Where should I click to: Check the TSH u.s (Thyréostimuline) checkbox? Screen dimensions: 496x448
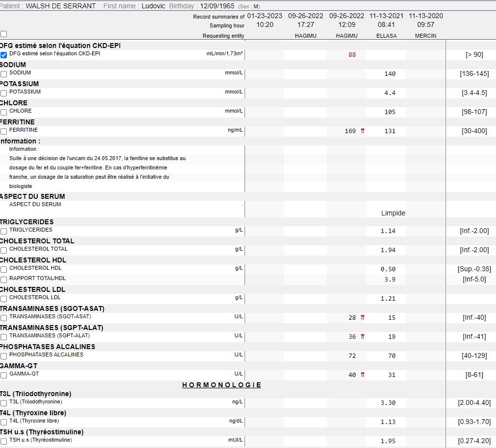(4, 441)
